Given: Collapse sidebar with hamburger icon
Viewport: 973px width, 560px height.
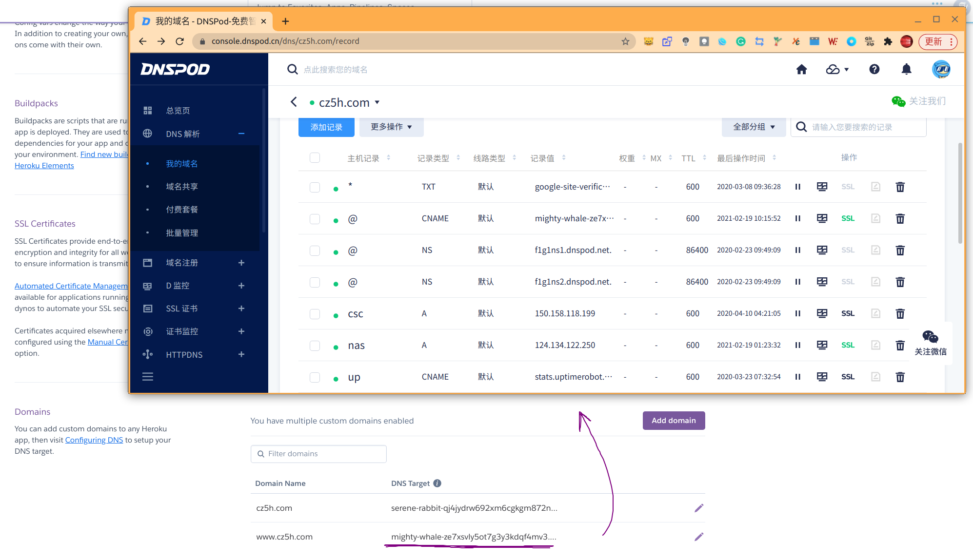Looking at the screenshot, I should click(147, 376).
